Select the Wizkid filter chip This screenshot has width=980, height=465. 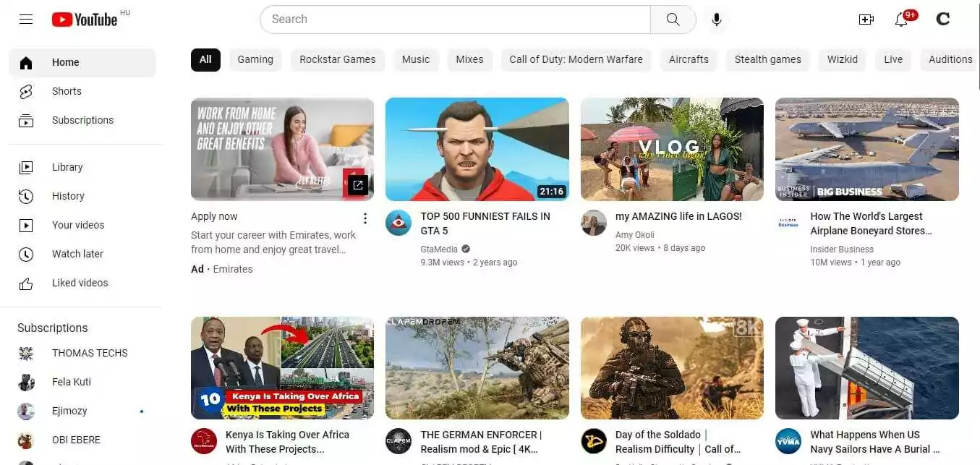(843, 60)
